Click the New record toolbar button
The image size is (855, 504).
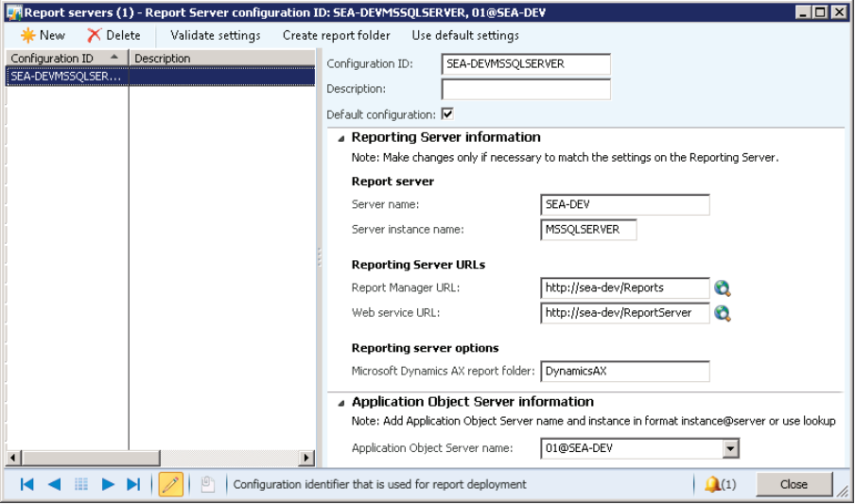(43, 35)
